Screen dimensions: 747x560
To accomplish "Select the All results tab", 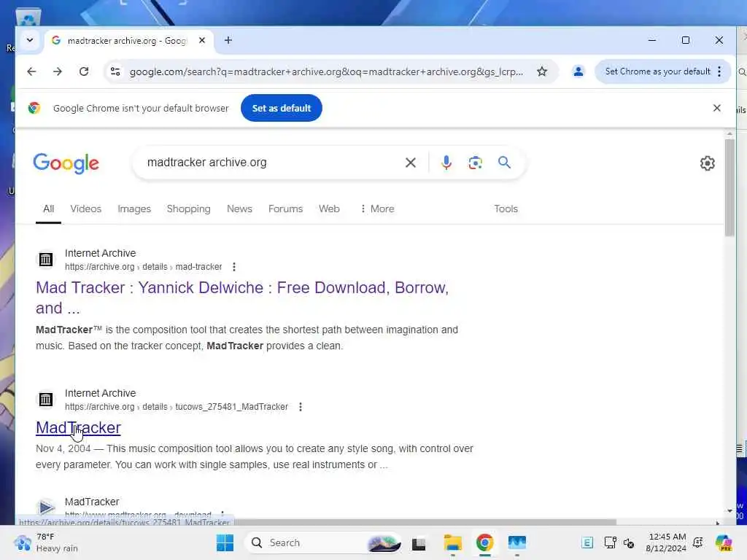I will click(49, 209).
